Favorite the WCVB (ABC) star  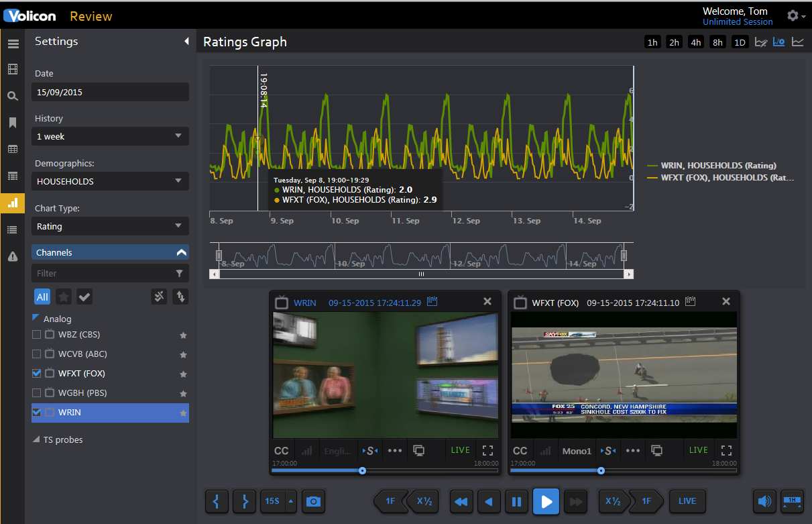pyautogui.click(x=183, y=354)
